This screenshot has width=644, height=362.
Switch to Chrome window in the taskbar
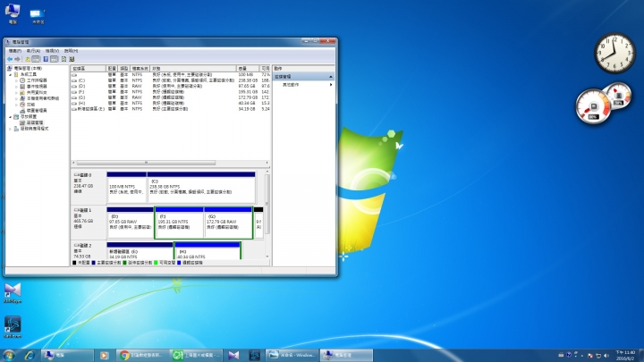(143, 356)
